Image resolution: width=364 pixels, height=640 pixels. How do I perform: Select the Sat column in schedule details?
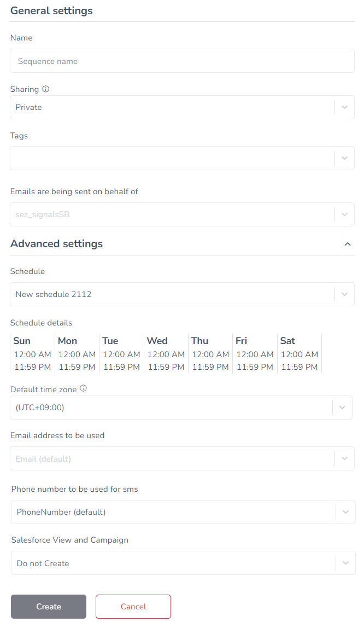[299, 353]
